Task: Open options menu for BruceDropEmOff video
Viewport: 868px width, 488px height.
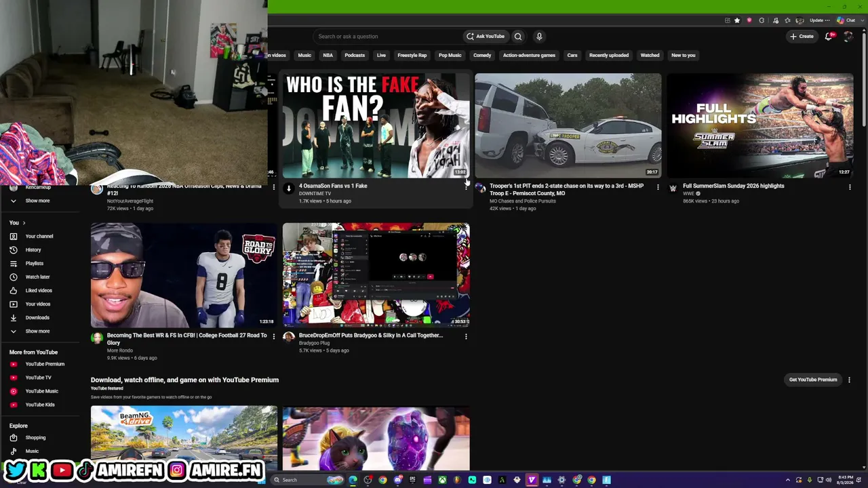Action: [x=466, y=336]
